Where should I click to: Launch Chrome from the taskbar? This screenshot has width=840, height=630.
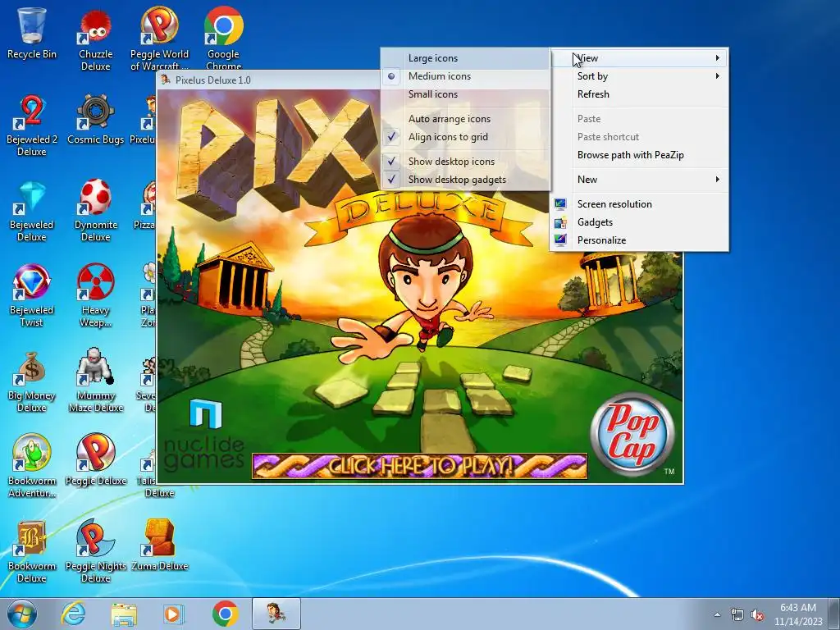(x=225, y=614)
